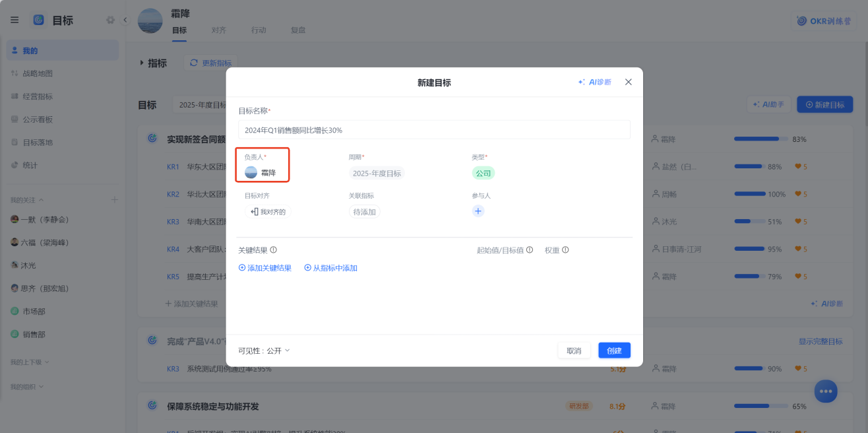This screenshot has width=868, height=433.
Task: Change the 负责人 霜降 owner
Action: coord(261,172)
